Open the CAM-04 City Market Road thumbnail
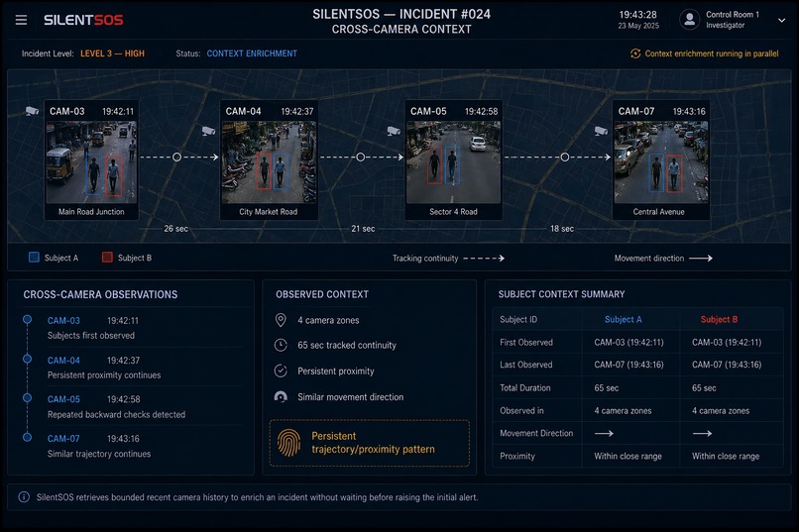799x532 pixels. [269, 160]
